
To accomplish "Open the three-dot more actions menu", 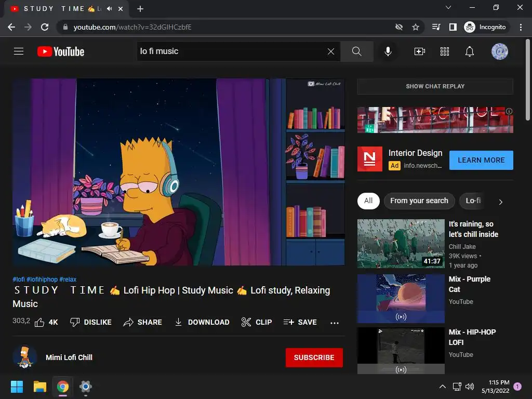I will (x=335, y=323).
